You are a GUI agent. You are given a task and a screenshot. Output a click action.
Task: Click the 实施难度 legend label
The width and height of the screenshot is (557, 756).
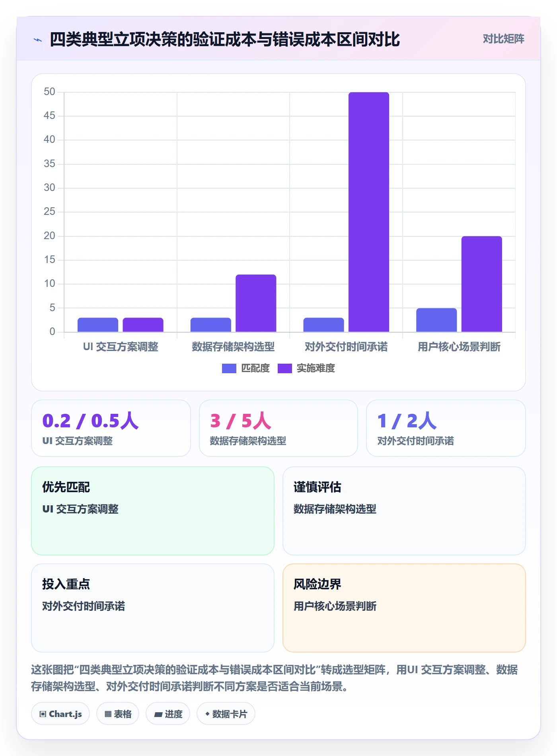(316, 368)
